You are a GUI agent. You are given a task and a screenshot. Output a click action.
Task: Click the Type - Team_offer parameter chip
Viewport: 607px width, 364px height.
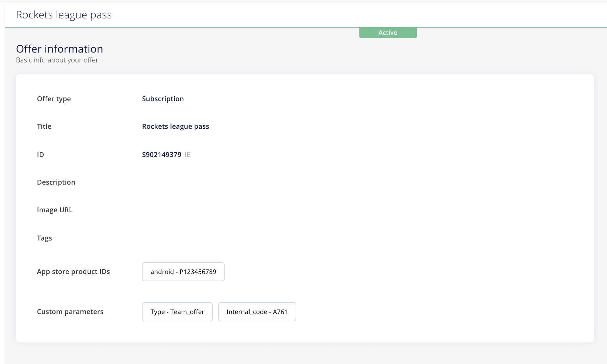point(177,312)
